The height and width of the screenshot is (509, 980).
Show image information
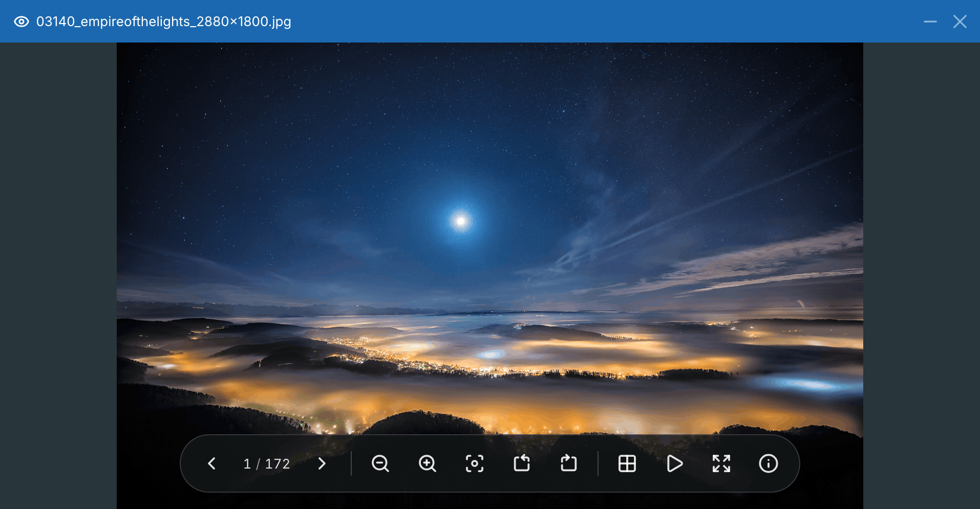point(769,463)
